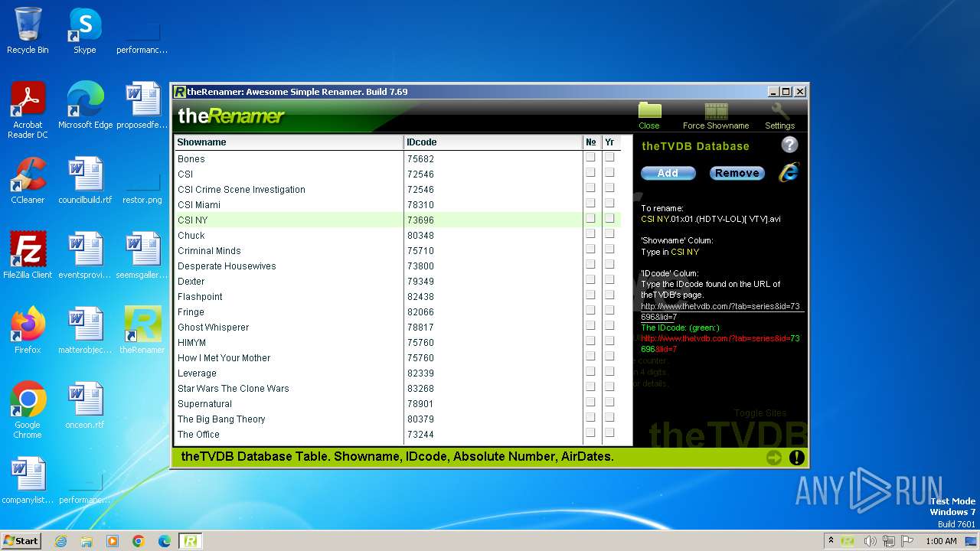Open onceon.rtf document on desktop

(85, 406)
